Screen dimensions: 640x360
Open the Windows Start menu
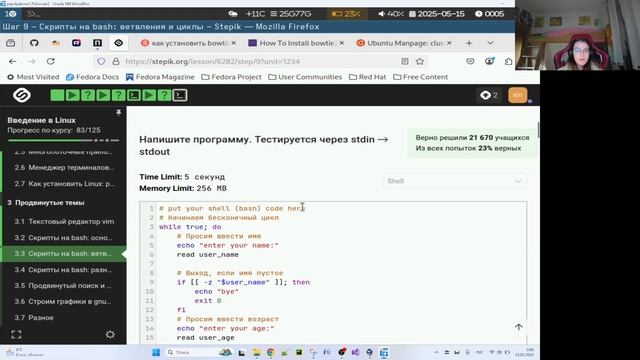tap(156, 352)
